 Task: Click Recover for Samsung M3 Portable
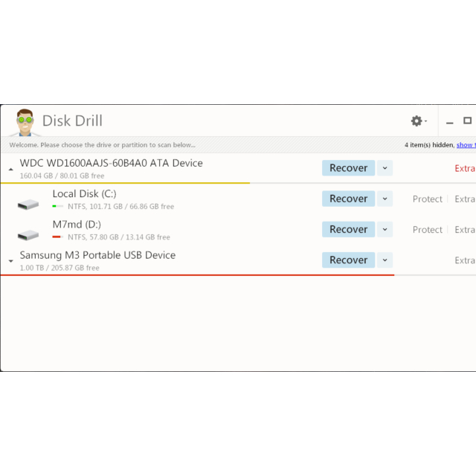[x=348, y=260]
